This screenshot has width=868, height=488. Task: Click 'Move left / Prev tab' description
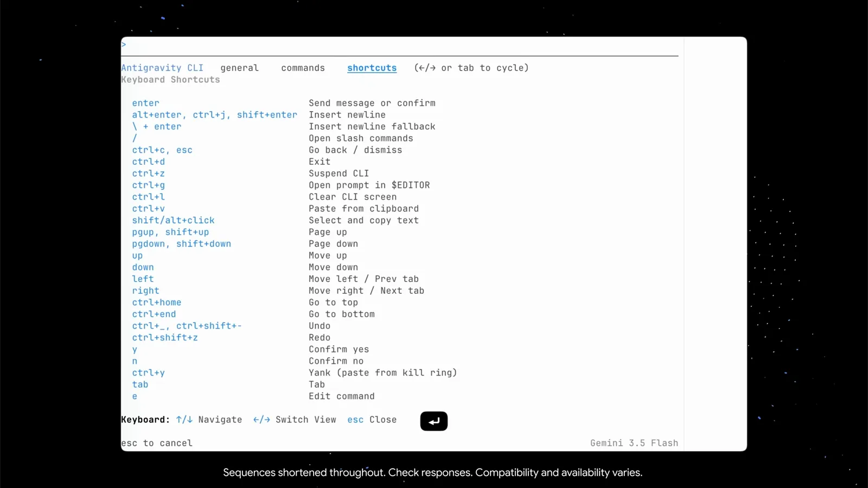(363, 279)
